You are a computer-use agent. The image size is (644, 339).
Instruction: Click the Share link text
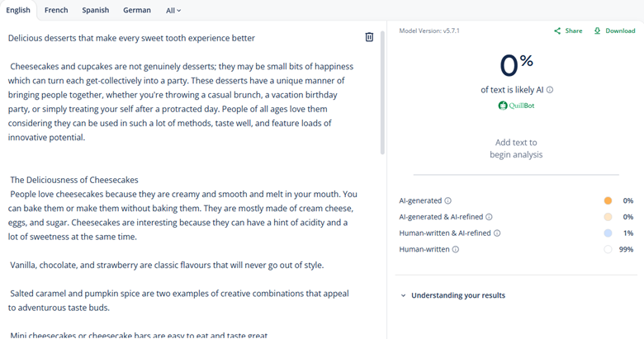tap(573, 31)
